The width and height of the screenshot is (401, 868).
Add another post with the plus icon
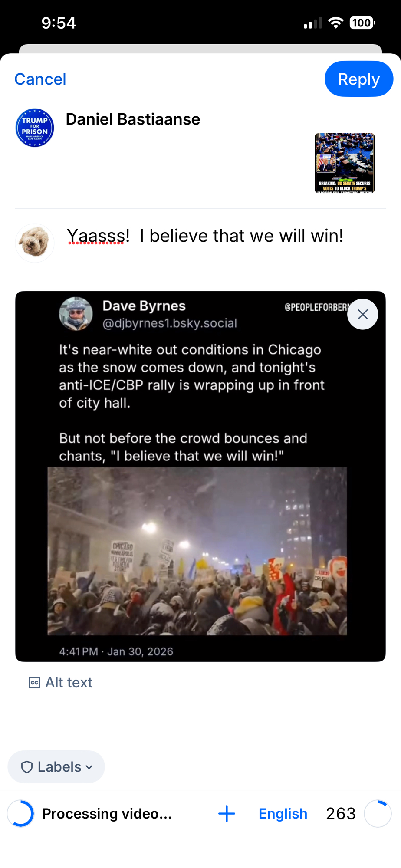coord(227,813)
